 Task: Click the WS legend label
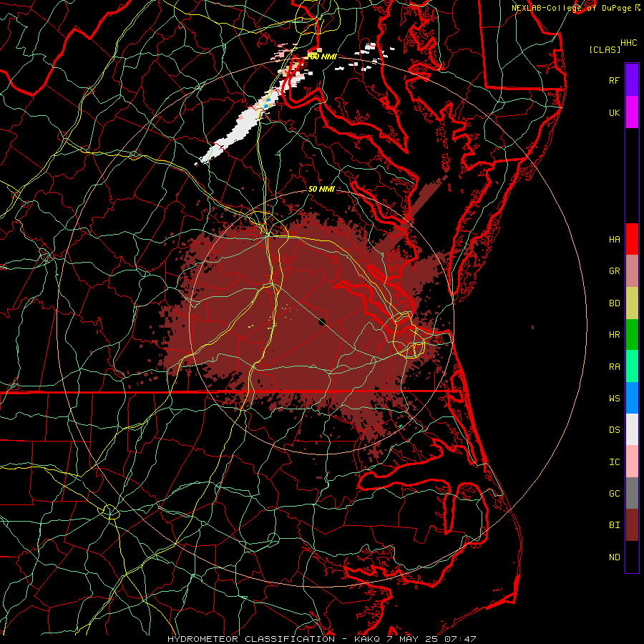coord(614,398)
